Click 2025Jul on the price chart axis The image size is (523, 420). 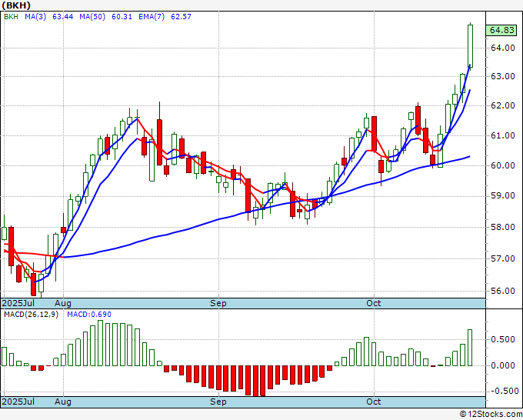tap(18, 303)
